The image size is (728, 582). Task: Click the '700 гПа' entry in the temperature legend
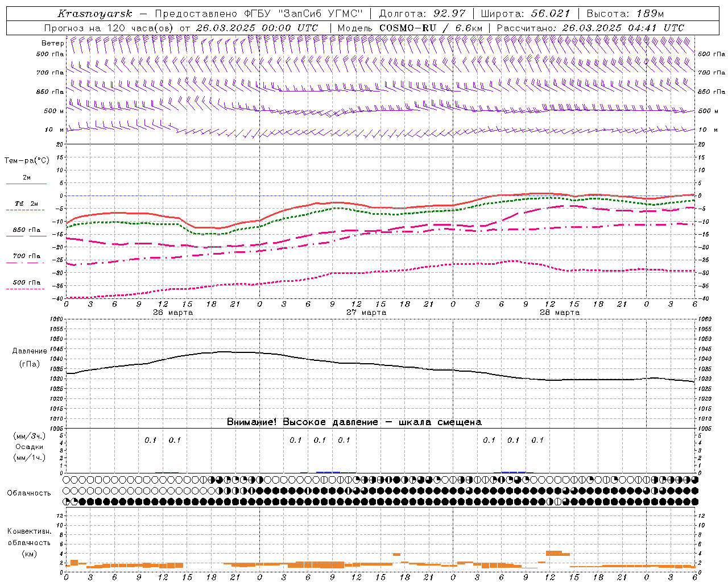click(x=26, y=257)
